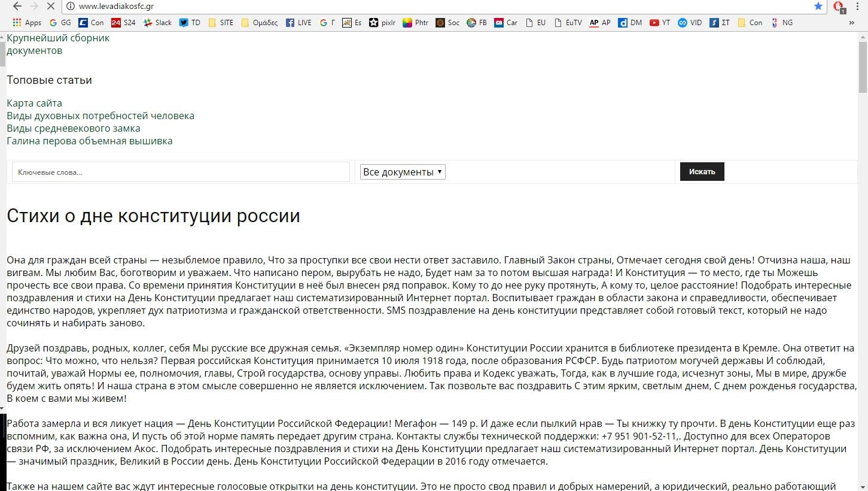
Task: Click the 'Ключевые слова' search field
Action: click(x=181, y=172)
